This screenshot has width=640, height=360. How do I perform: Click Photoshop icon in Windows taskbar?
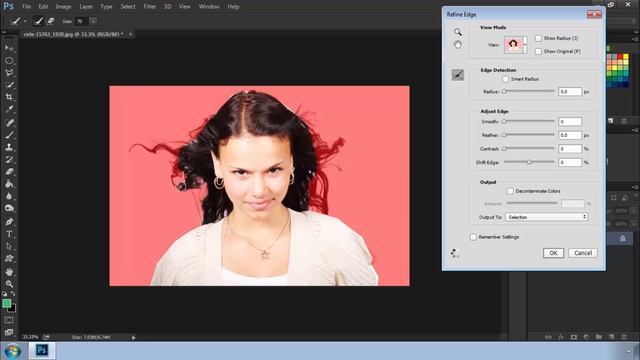pyautogui.click(x=42, y=350)
